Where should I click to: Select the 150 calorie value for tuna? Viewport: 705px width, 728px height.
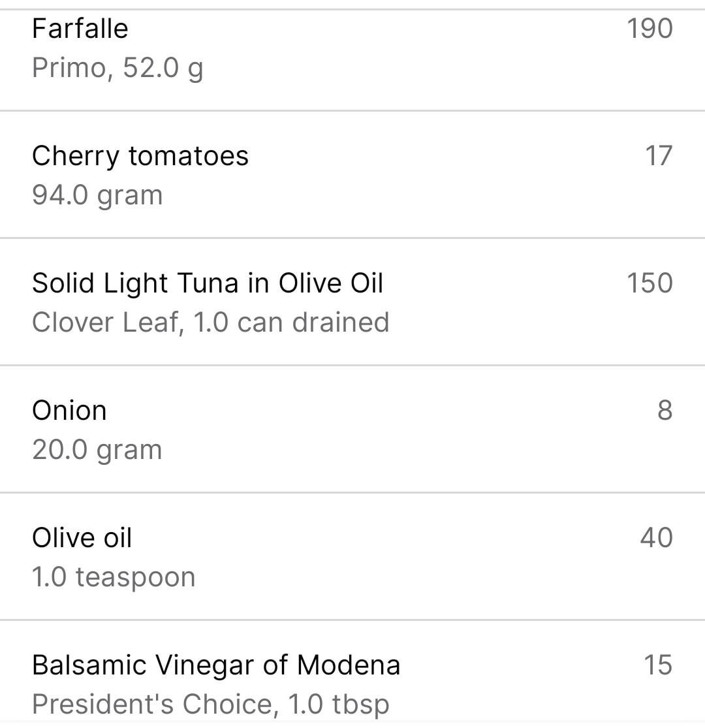pyautogui.click(x=650, y=283)
